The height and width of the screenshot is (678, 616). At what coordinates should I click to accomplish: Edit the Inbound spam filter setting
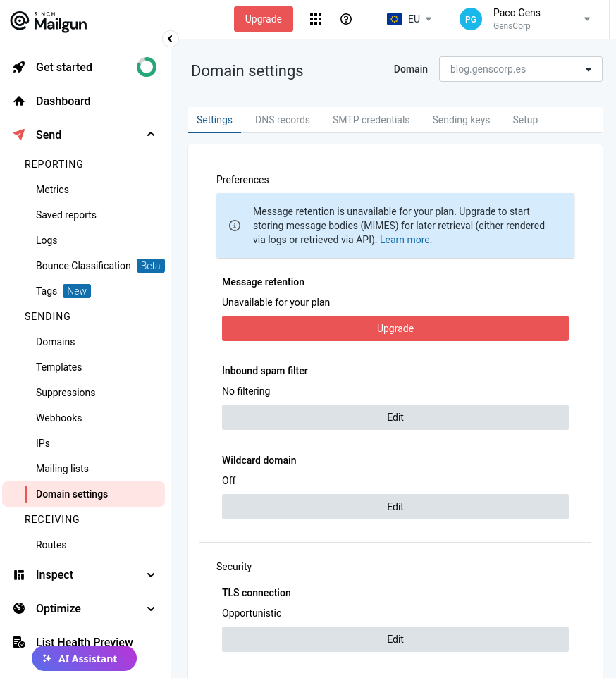pyautogui.click(x=395, y=417)
